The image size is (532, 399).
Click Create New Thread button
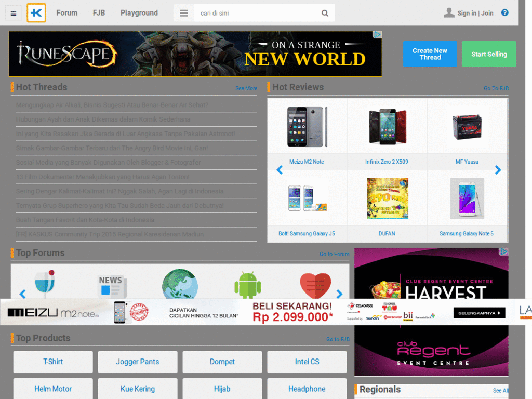point(430,54)
